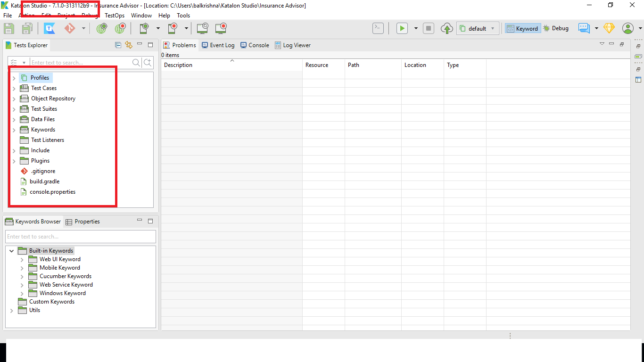
Task: Expand the Data Files folder
Action: 14,119
